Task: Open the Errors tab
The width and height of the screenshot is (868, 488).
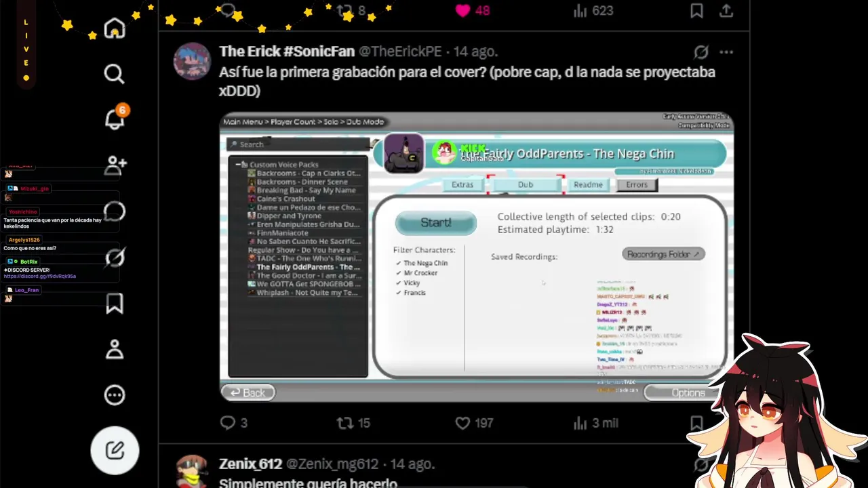Action: pos(637,184)
